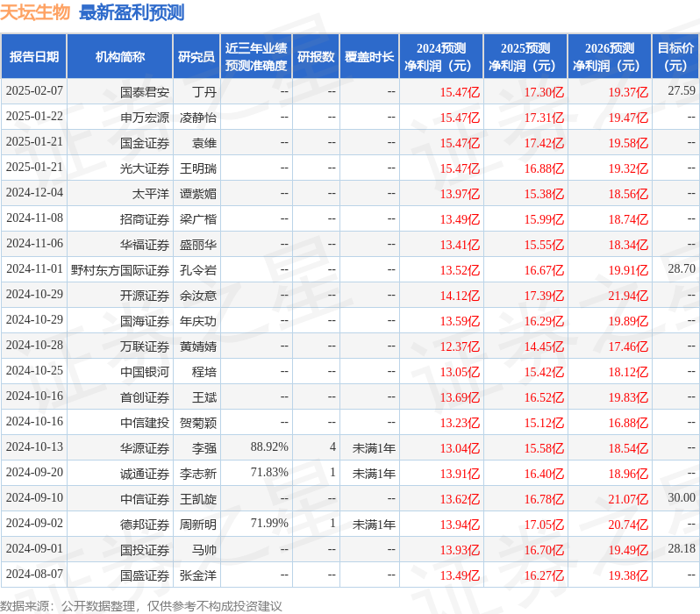The image size is (700, 614).
Task: Click 2024 forecast value 12.37亿
Action: (x=460, y=346)
